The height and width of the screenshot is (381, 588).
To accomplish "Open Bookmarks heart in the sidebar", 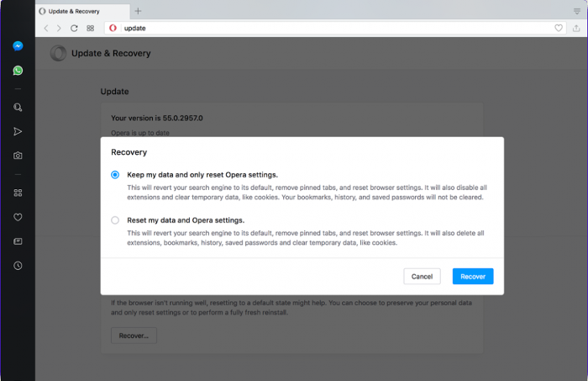I will click(18, 217).
